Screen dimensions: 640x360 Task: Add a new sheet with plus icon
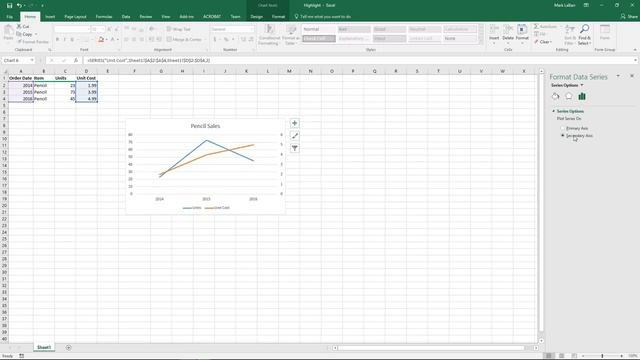point(69,348)
